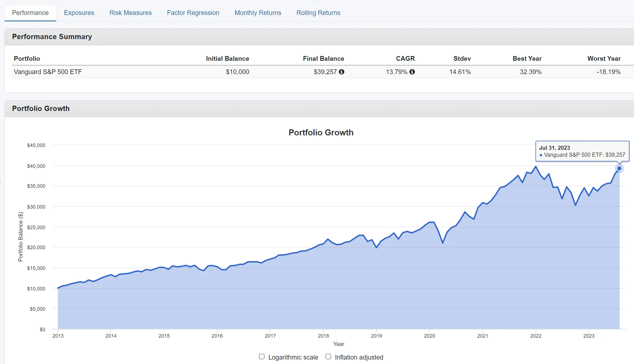This screenshot has height=364, width=634.
Task: Click the $45,000 y-axis label
Action: coord(36,145)
